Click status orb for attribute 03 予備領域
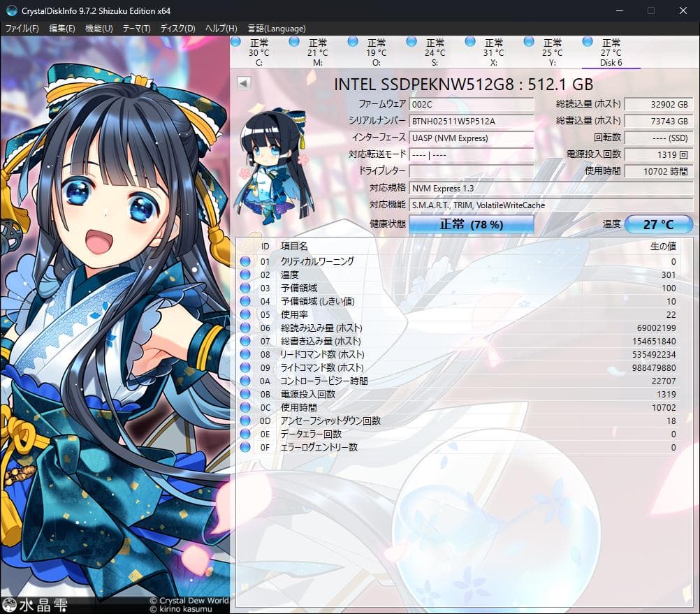 click(245, 288)
